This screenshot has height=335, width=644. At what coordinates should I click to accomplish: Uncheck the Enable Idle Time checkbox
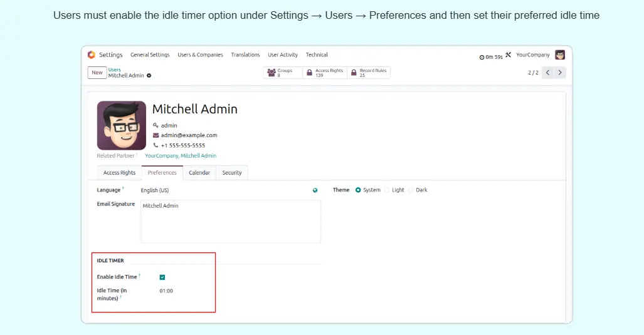tap(162, 277)
